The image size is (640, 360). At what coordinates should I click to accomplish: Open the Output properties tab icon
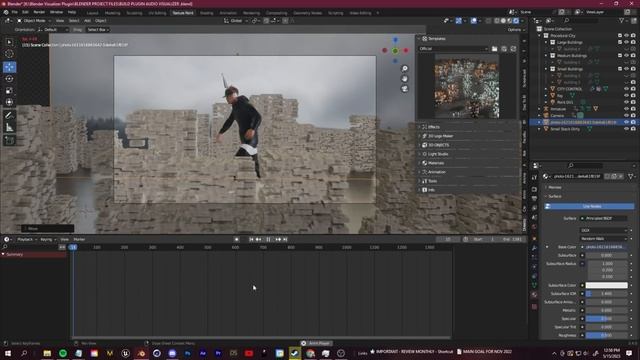pyautogui.click(x=534, y=199)
